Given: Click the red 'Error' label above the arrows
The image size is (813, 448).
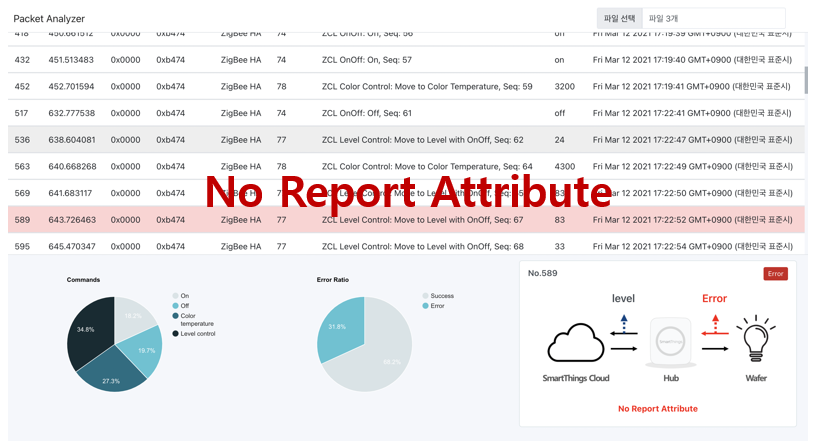Looking at the screenshot, I should 714,299.
